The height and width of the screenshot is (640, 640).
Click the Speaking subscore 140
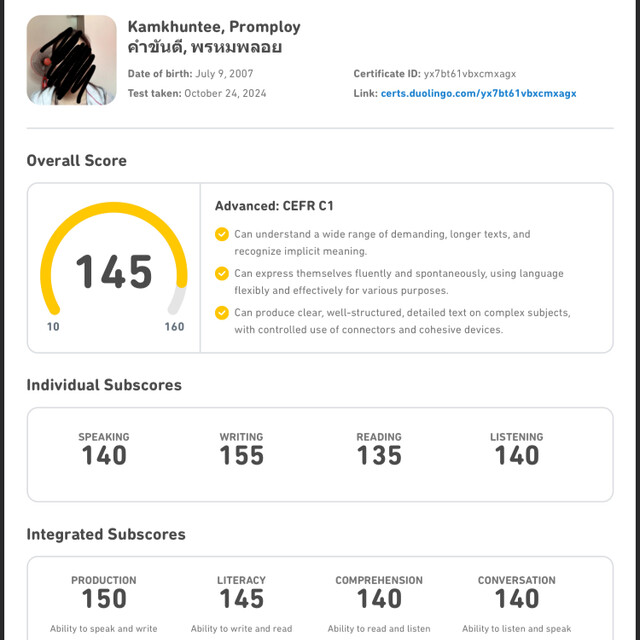click(104, 455)
